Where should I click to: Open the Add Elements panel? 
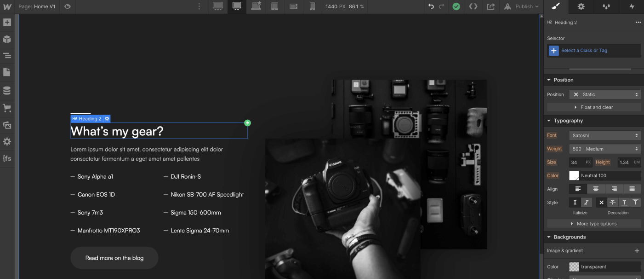[7, 22]
